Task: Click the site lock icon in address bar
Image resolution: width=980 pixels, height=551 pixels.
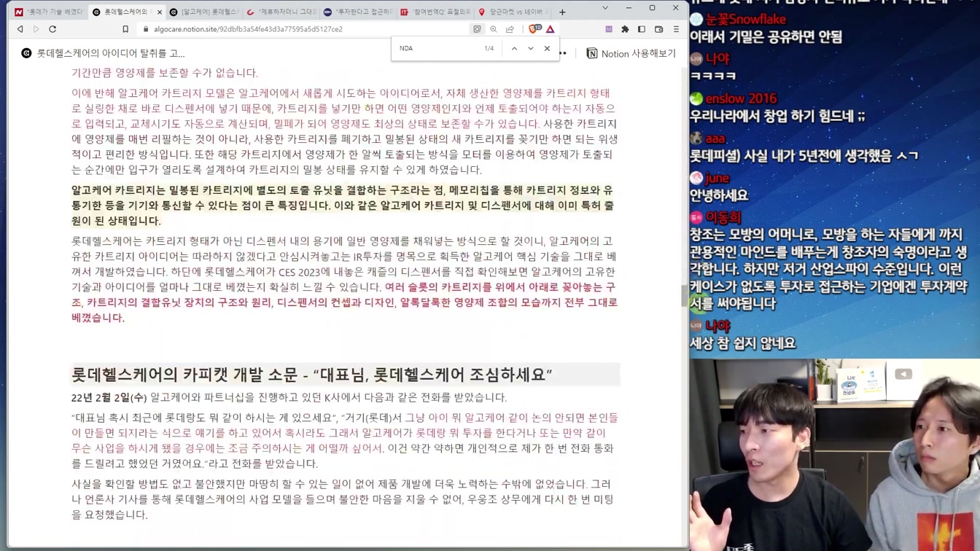Action: coord(146,29)
